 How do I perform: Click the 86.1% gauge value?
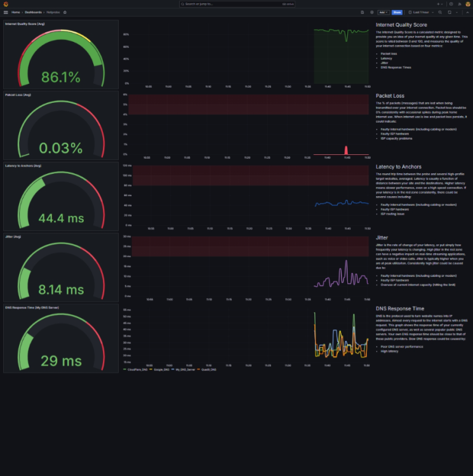pyautogui.click(x=61, y=77)
